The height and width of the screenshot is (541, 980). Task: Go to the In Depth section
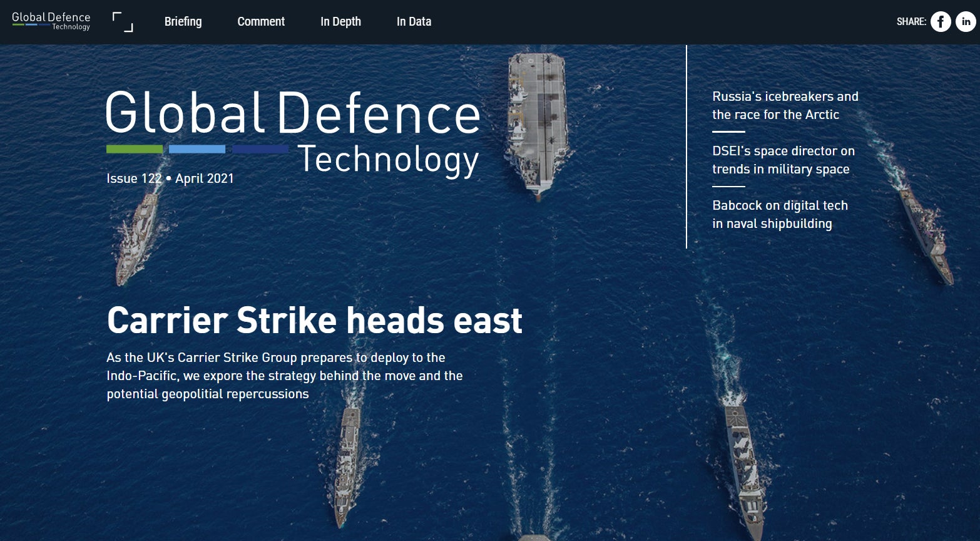[340, 21]
